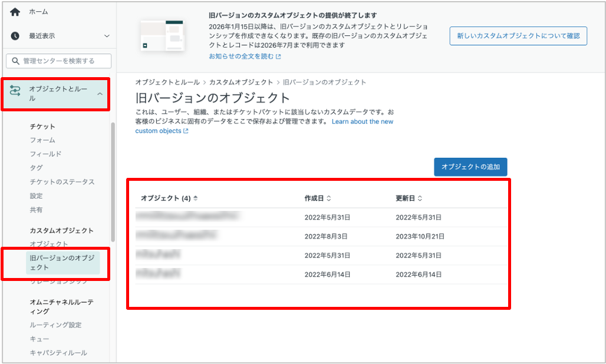Click the clock icon beside 最近表示
Image resolution: width=606 pixels, height=364 pixels.
point(15,36)
